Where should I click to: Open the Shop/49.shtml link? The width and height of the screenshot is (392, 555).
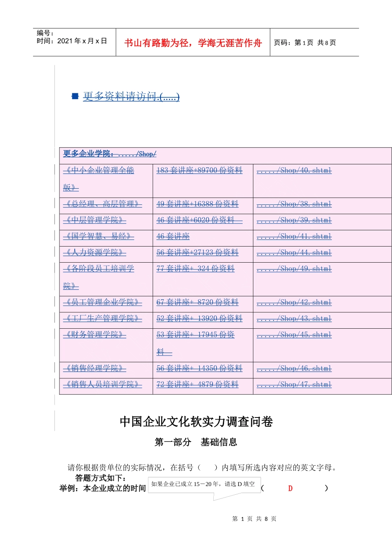tap(294, 268)
